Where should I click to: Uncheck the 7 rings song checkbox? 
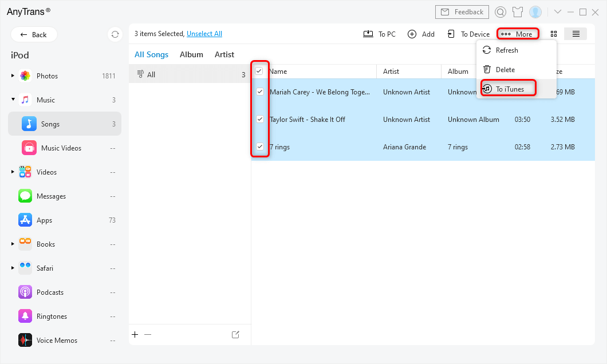tap(260, 147)
